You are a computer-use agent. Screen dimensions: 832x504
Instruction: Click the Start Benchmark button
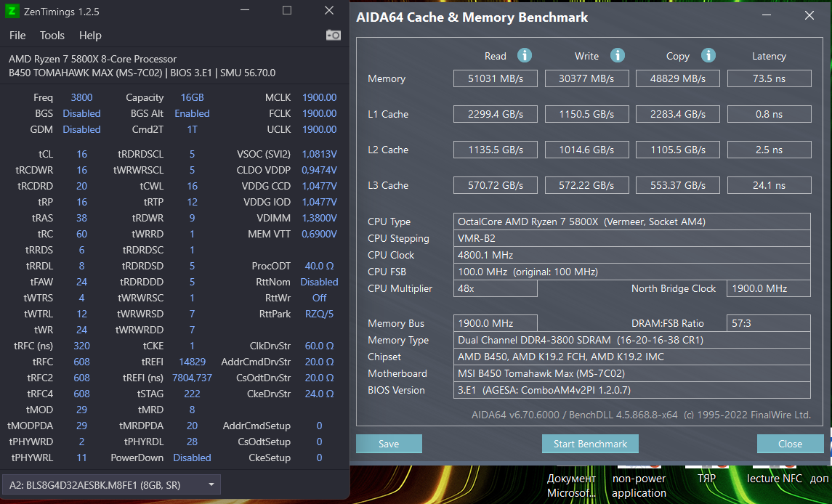[590, 444]
